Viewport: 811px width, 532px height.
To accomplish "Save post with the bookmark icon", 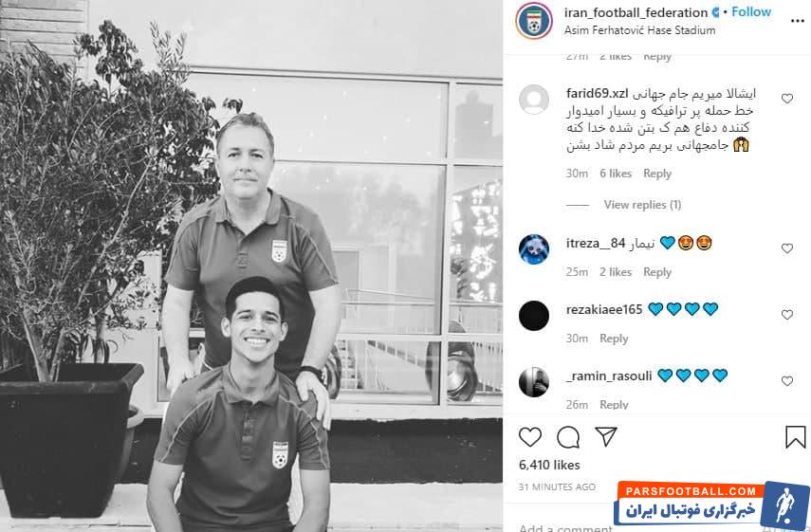I will pos(796,437).
